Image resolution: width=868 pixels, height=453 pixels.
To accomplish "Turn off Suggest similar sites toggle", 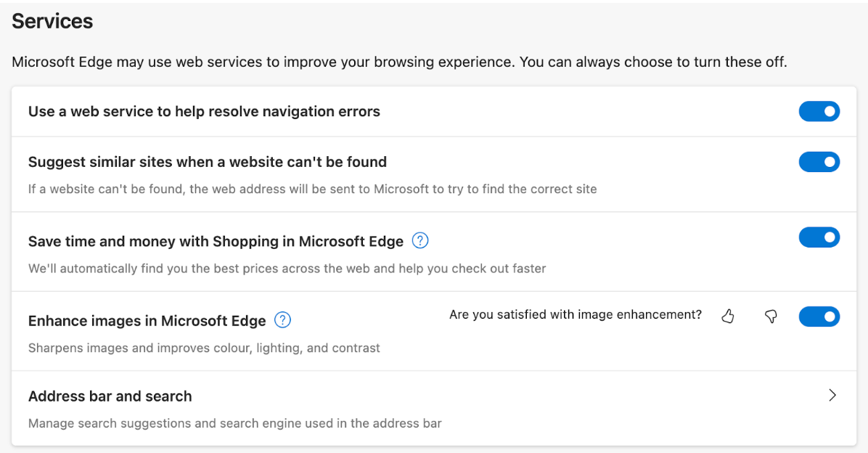I will pos(819,162).
